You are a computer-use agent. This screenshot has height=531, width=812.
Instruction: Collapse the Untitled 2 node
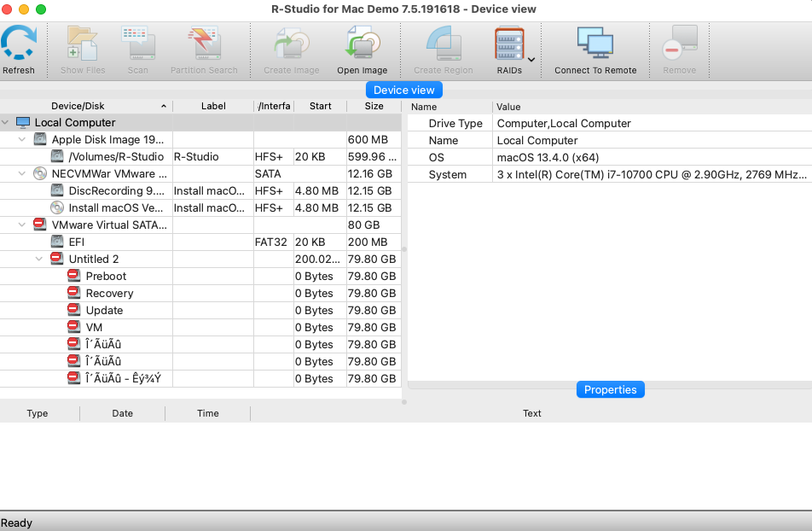point(39,260)
